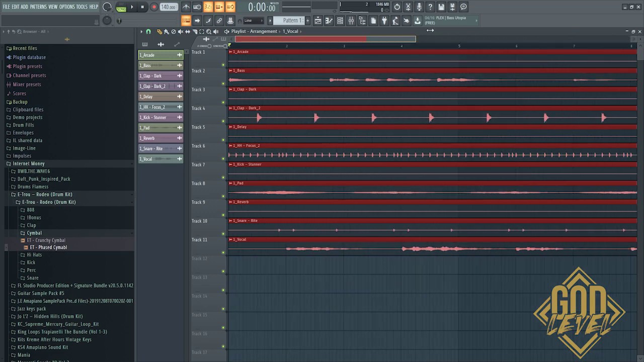Click the one-click audio recording microphone
The height and width of the screenshot is (362, 644).
click(419, 7)
